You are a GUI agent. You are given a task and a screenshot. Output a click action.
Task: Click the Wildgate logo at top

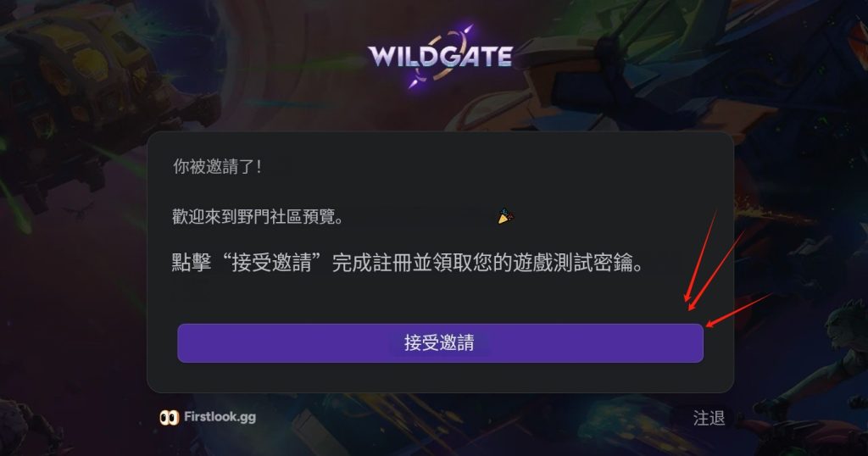pyautogui.click(x=440, y=55)
